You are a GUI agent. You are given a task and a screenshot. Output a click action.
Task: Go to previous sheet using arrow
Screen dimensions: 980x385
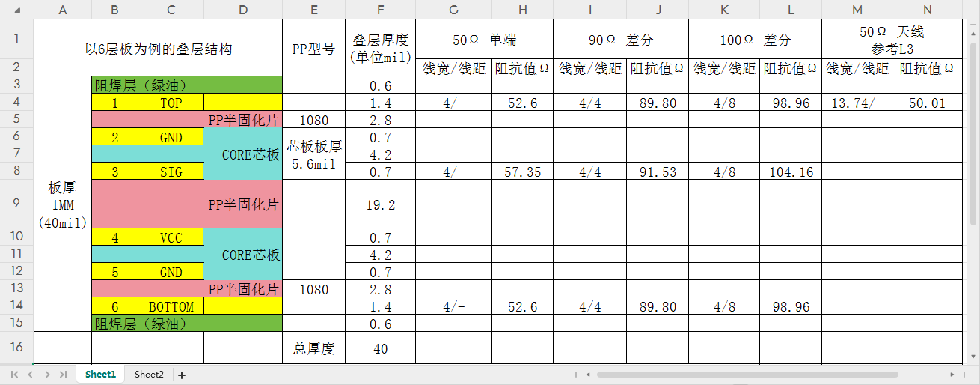30,375
